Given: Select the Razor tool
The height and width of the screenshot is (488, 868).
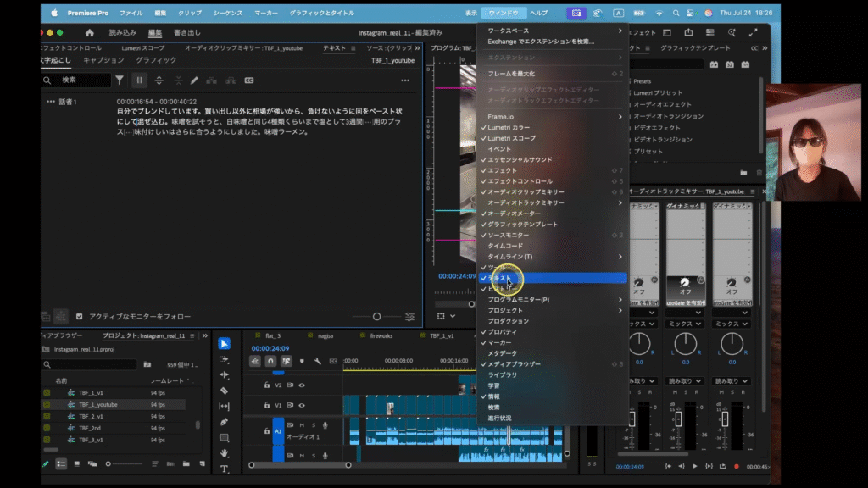Looking at the screenshot, I should 224,391.
